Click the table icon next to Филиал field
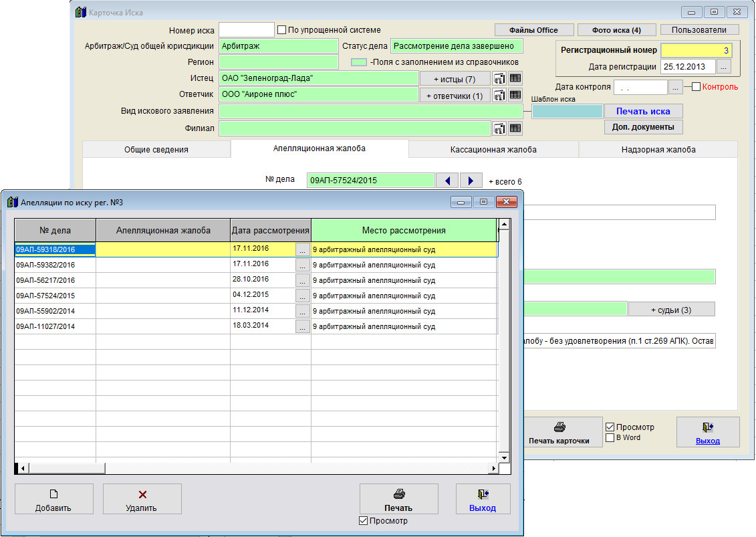The image size is (756, 537). tap(515, 128)
